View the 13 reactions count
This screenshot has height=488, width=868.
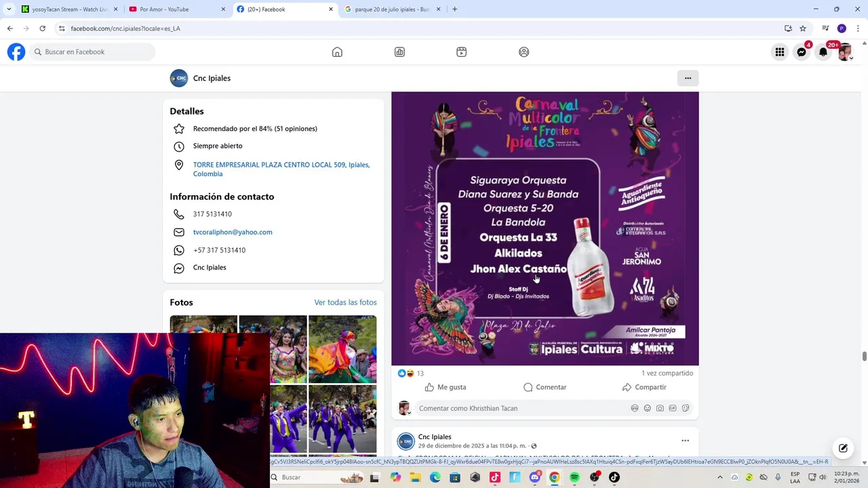coord(420,373)
